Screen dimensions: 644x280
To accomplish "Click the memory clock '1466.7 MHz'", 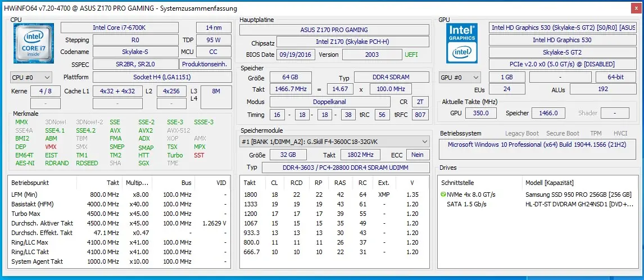I will click(x=291, y=89).
